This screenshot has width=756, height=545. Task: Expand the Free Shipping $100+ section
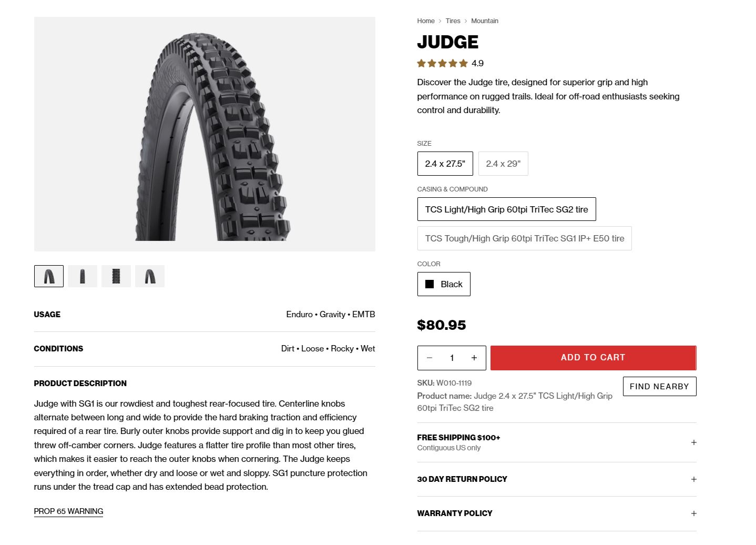(x=557, y=442)
